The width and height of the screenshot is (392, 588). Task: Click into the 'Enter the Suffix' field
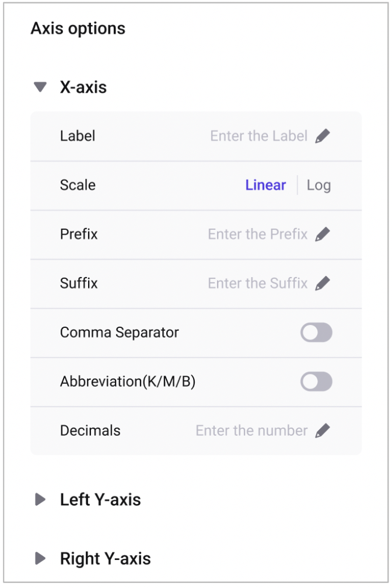257,283
